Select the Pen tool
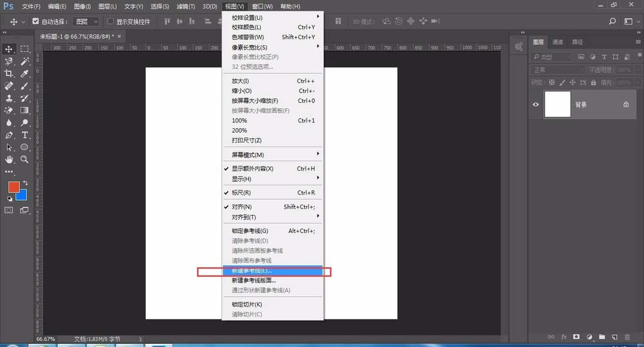Screen dimensions: 644x347 coord(10,135)
